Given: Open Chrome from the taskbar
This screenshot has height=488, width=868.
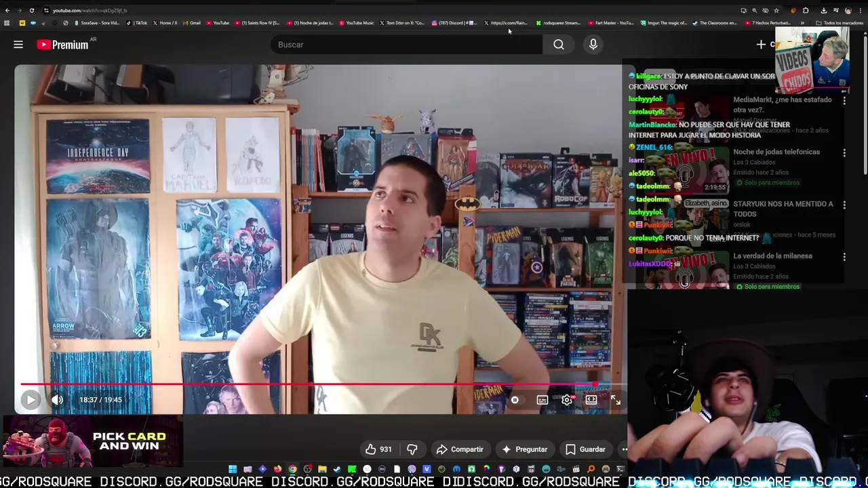Looking at the screenshot, I should tap(292, 469).
